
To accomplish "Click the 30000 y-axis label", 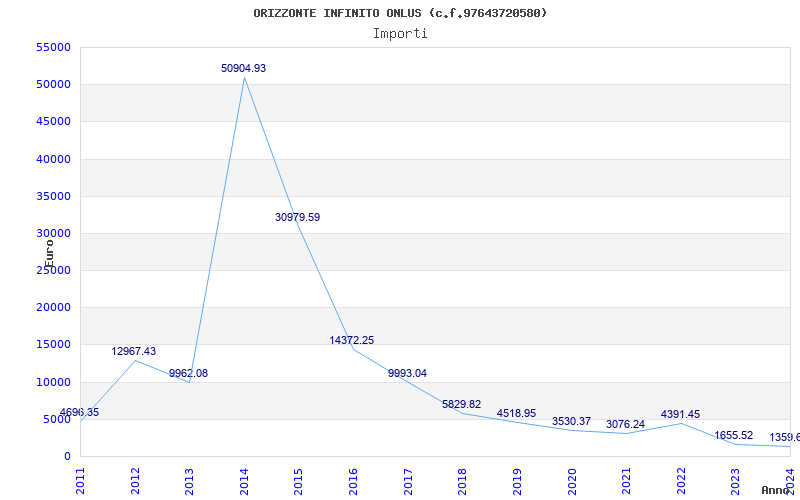I will (x=53, y=234).
